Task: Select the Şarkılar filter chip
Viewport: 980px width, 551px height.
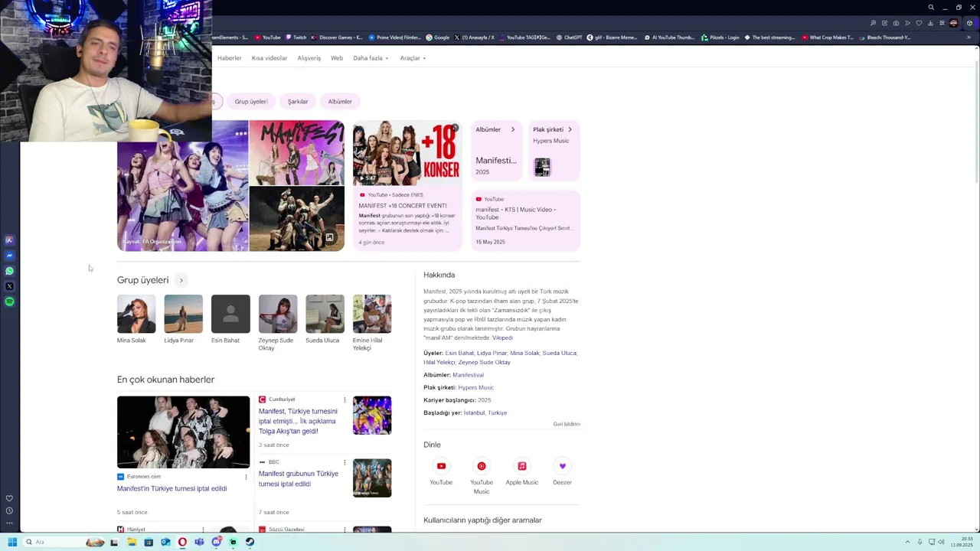Action: point(298,101)
